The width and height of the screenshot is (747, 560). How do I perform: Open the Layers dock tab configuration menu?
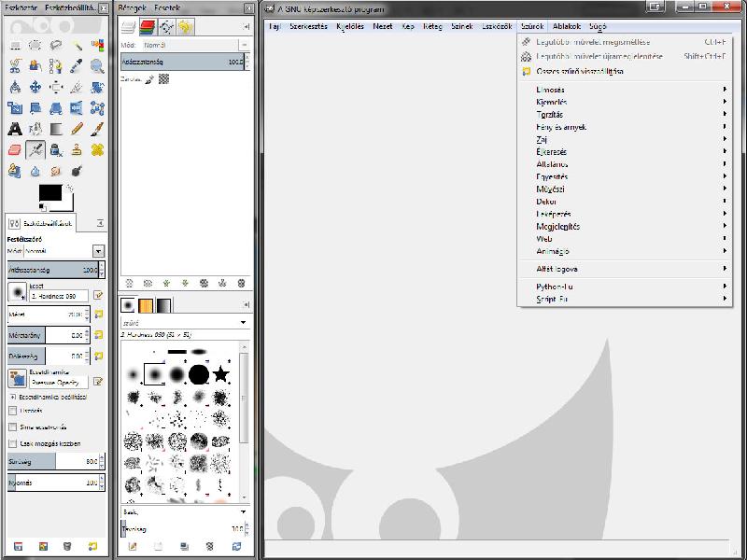click(247, 27)
